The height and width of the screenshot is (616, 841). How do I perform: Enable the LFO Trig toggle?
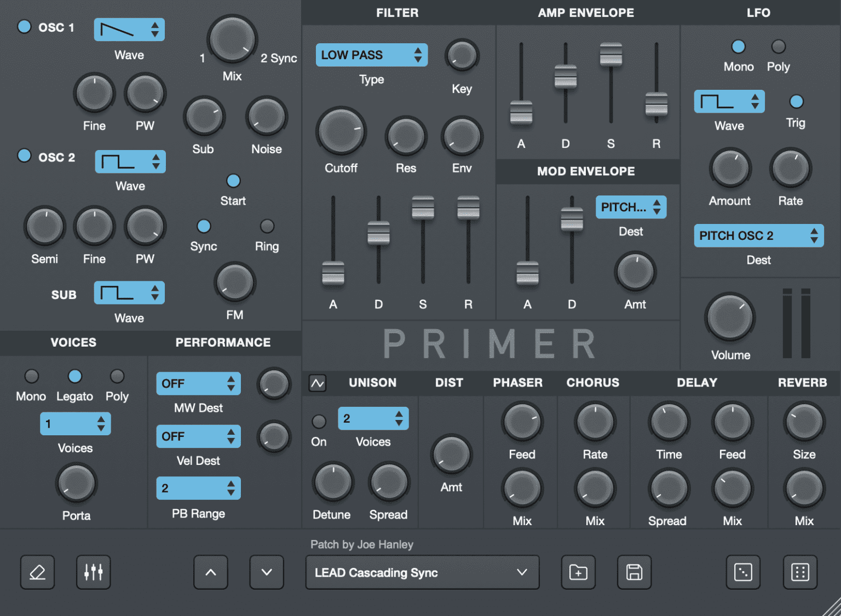click(796, 100)
